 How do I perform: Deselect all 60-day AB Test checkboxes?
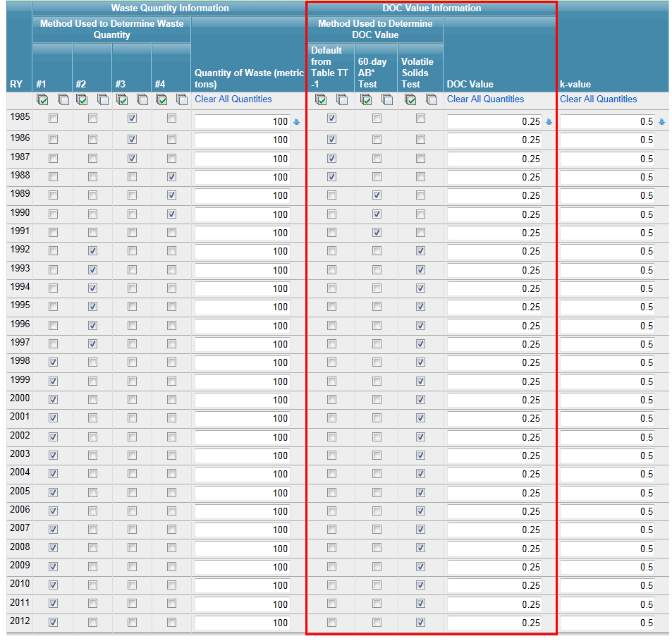click(387, 100)
